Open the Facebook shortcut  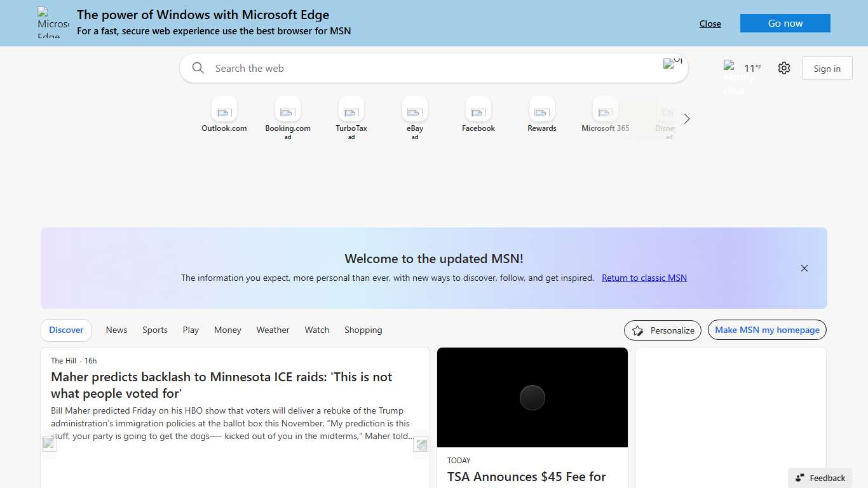point(478,114)
